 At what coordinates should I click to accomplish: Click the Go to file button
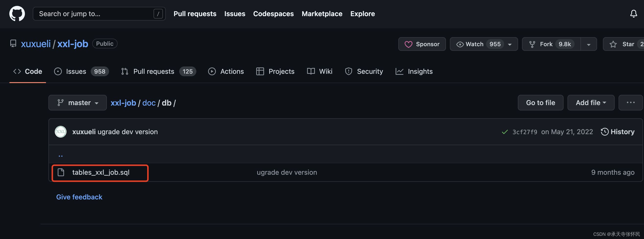[541, 103]
